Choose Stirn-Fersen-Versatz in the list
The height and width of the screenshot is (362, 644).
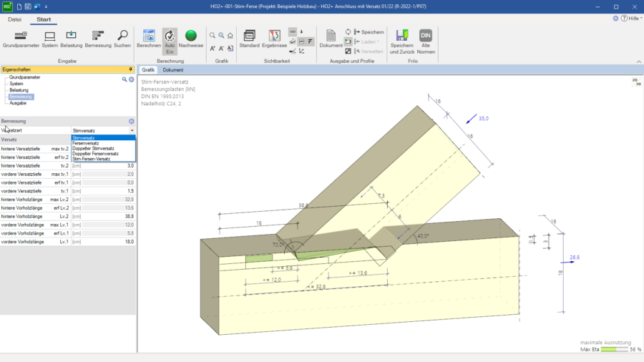click(91, 159)
